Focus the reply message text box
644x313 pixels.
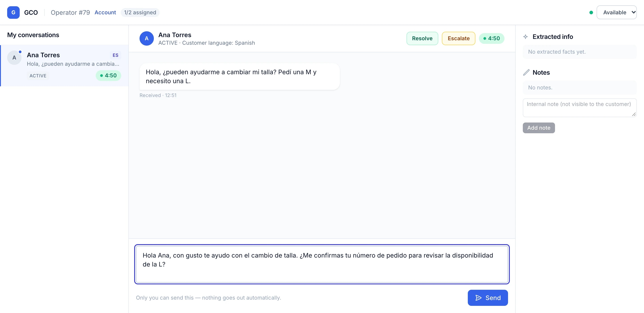click(x=322, y=264)
